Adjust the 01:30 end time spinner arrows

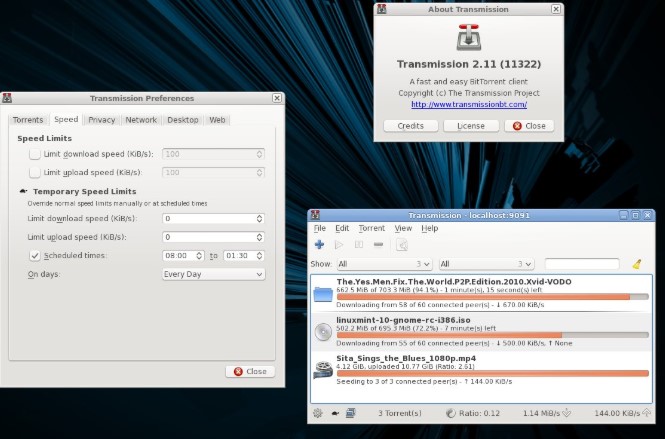(259, 256)
